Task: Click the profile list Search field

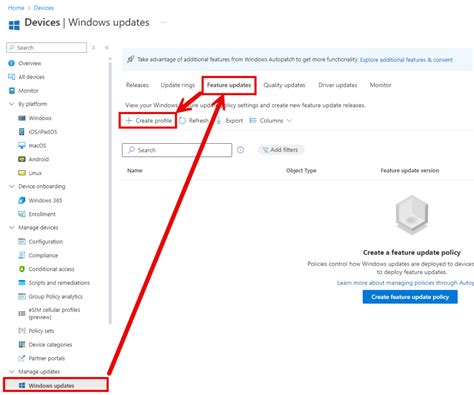Action: coord(177,150)
